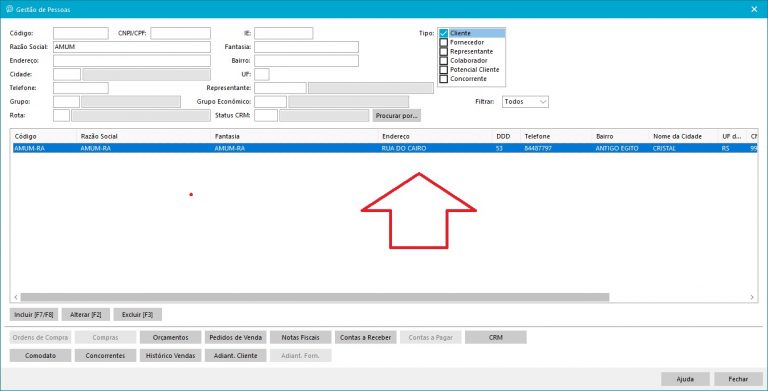Viewport: 768px width, 391px height.
Task: Open the CRM button
Action: (x=496, y=338)
